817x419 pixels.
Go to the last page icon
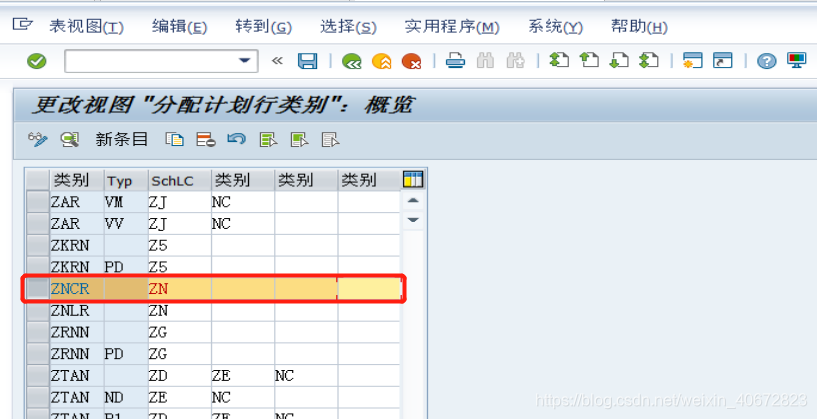tap(649, 61)
